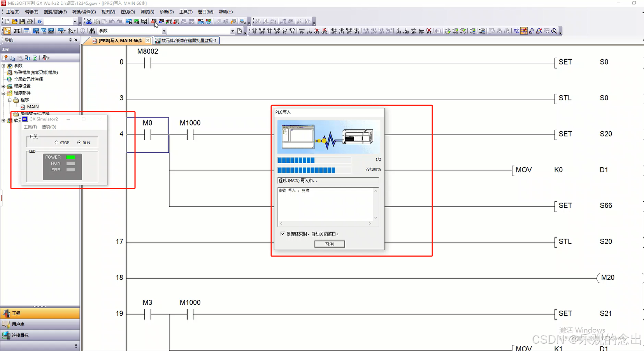The image size is (644, 351).
Task: Select the RUN radio button in GX Simulator2
Action: (x=79, y=143)
